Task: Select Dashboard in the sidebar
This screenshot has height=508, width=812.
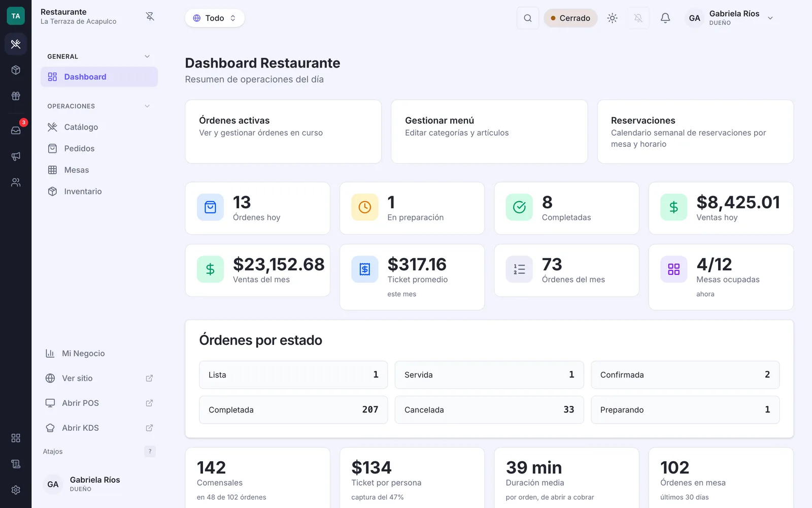Action: (x=99, y=77)
